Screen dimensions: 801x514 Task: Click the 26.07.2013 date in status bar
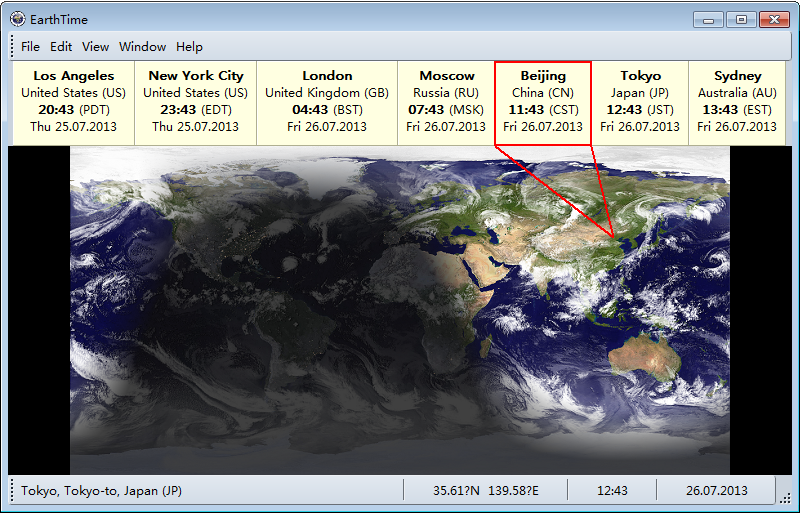(716, 491)
